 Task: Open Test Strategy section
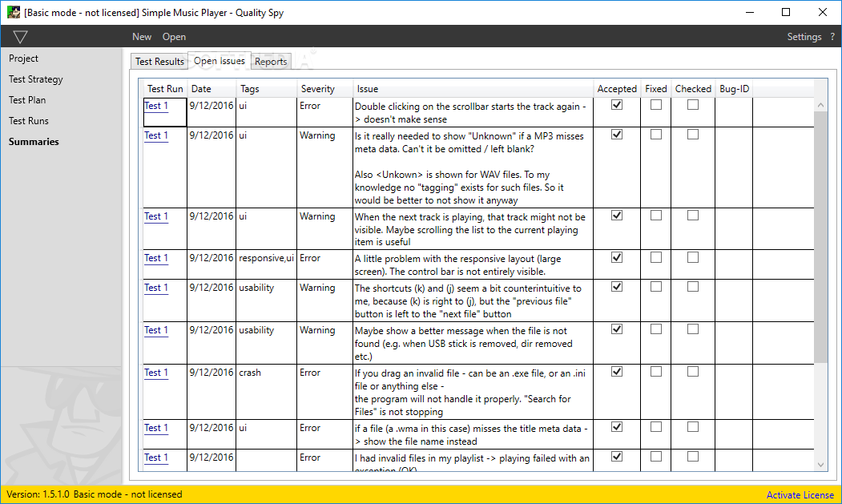coord(35,79)
